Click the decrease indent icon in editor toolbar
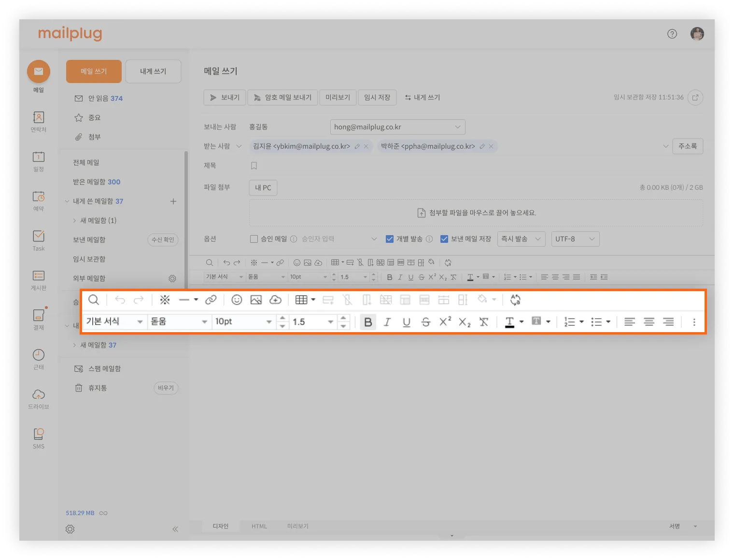This screenshot has width=734, height=560. point(604,277)
